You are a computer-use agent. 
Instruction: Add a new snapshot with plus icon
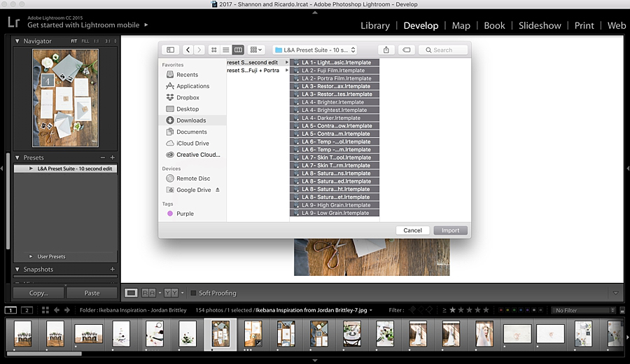click(x=113, y=269)
